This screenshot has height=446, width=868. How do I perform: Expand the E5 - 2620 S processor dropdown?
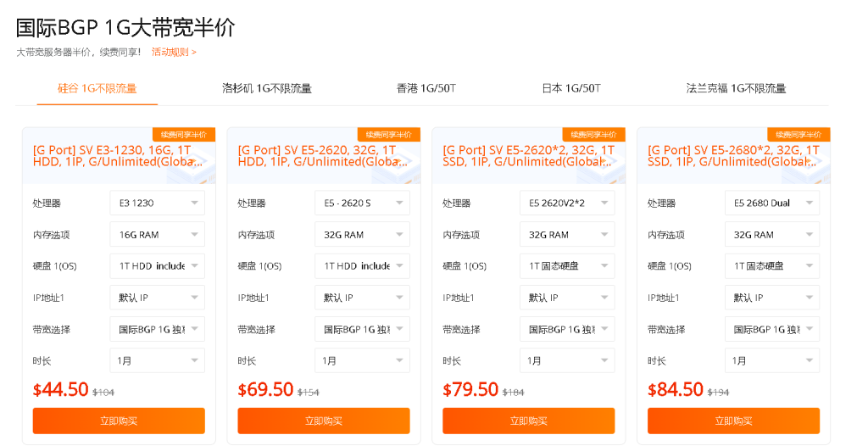pyautogui.click(x=362, y=203)
